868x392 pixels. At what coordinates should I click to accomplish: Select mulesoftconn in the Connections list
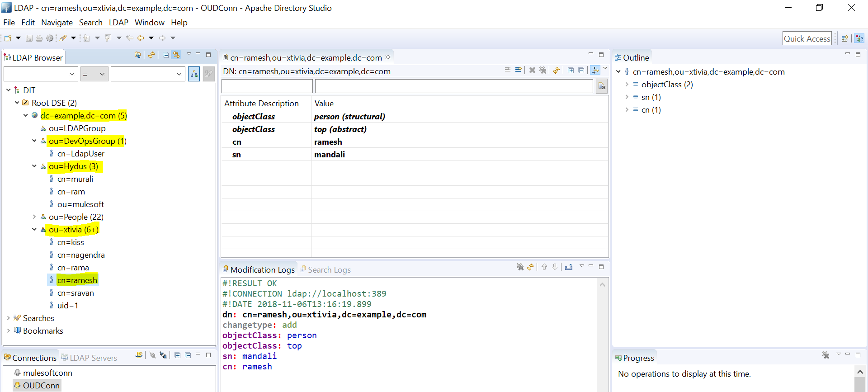(47, 373)
